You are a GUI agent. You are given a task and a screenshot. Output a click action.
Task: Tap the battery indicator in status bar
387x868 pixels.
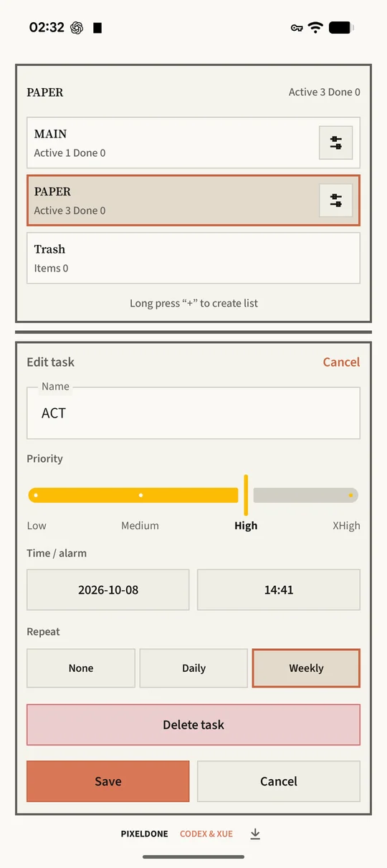click(341, 28)
